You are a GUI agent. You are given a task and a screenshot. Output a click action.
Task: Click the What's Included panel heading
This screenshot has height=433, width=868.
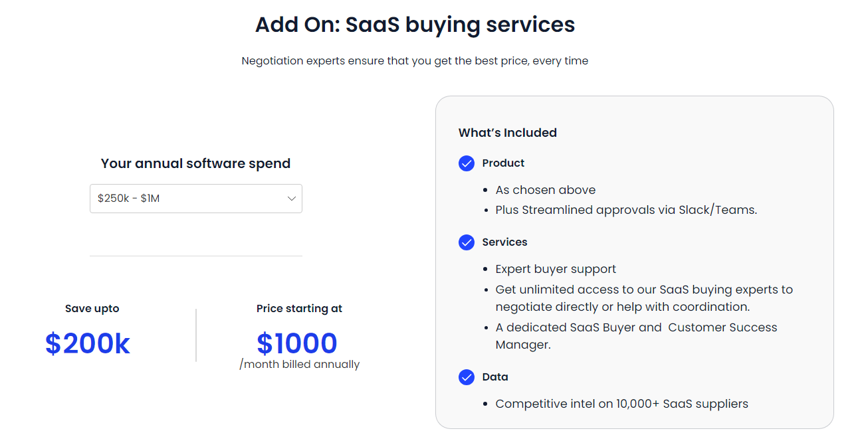click(x=507, y=132)
